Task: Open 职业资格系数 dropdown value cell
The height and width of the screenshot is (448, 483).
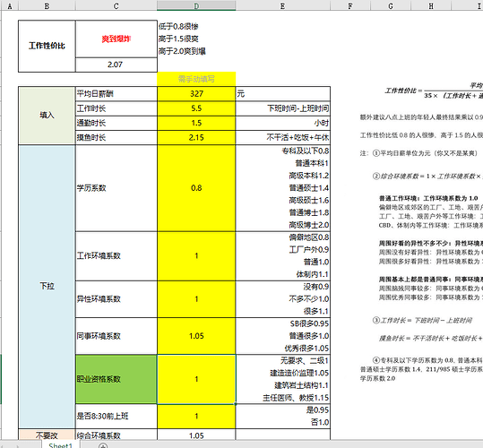Action: pos(196,379)
